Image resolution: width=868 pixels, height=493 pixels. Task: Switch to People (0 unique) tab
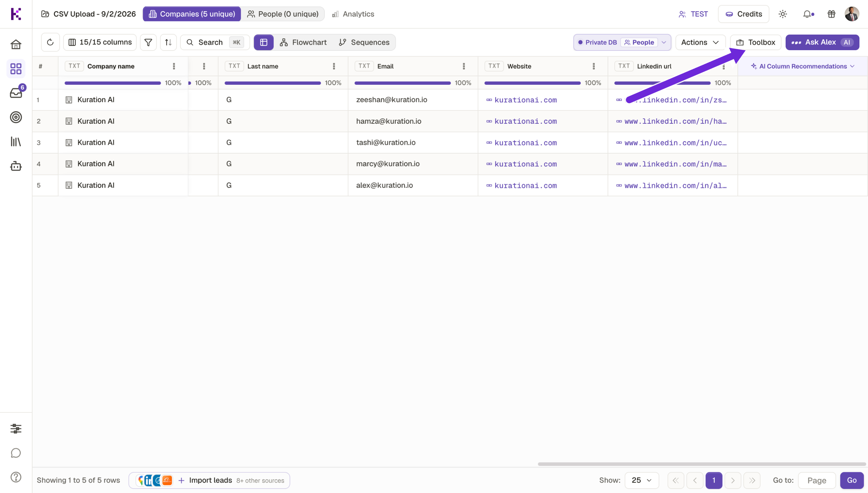[283, 14]
